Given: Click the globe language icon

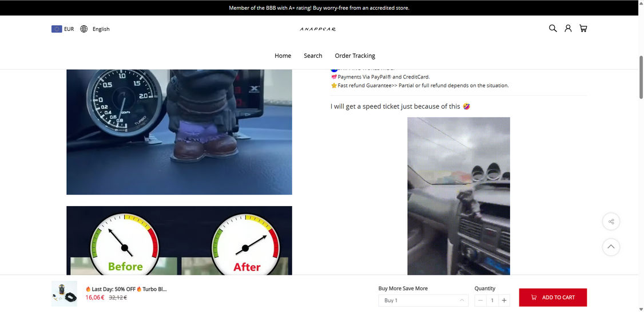Looking at the screenshot, I should tap(84, 29).
